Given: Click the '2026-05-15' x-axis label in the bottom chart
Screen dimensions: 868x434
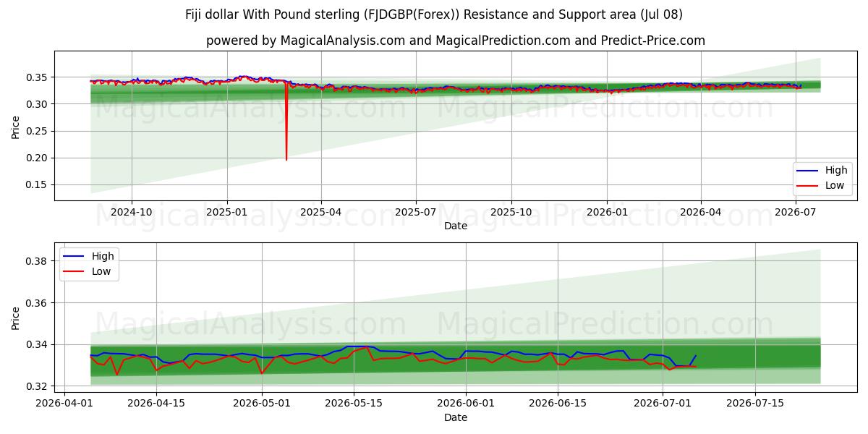Looking at the screenshot, I should coord(354,404).
